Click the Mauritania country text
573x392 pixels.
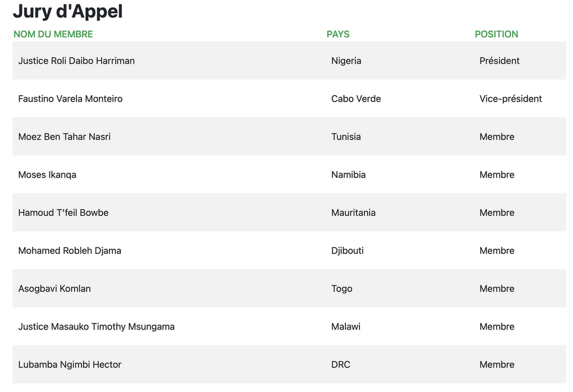pyautogui.click(x=353, y=213)
